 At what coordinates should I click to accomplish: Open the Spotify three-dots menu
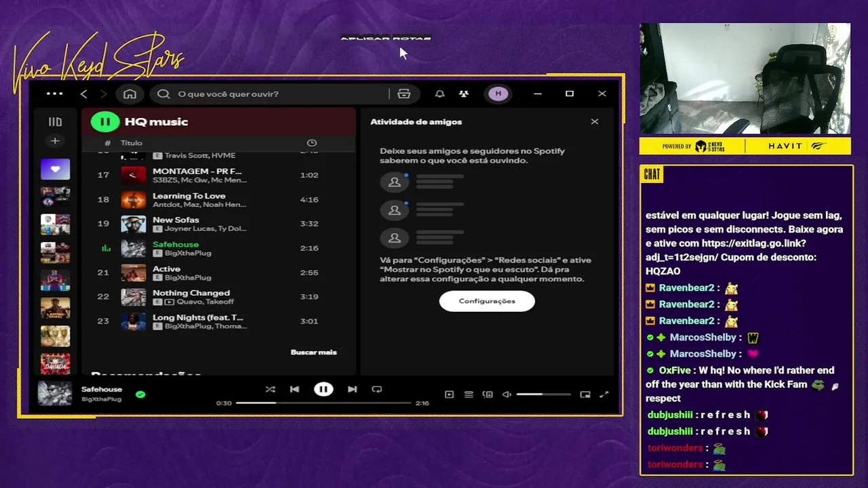pyautogui.click(x=54, y=94)
